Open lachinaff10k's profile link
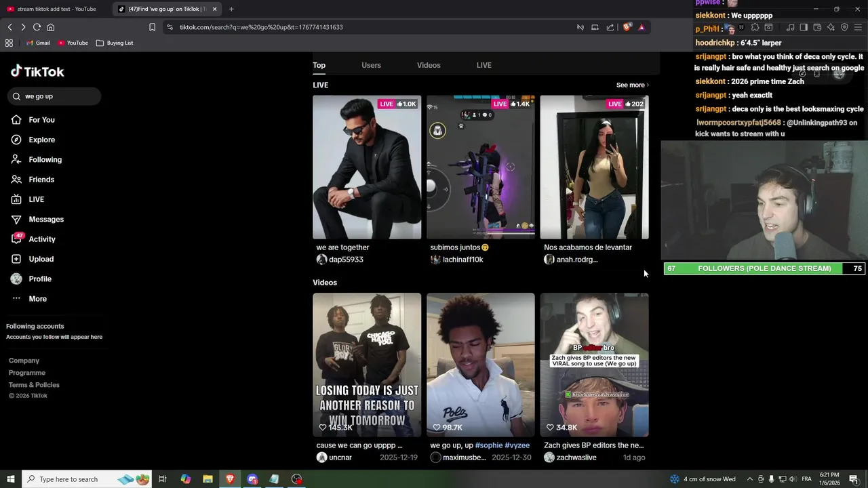The height and width of the screenshot is (488, 868). (456, 260)
